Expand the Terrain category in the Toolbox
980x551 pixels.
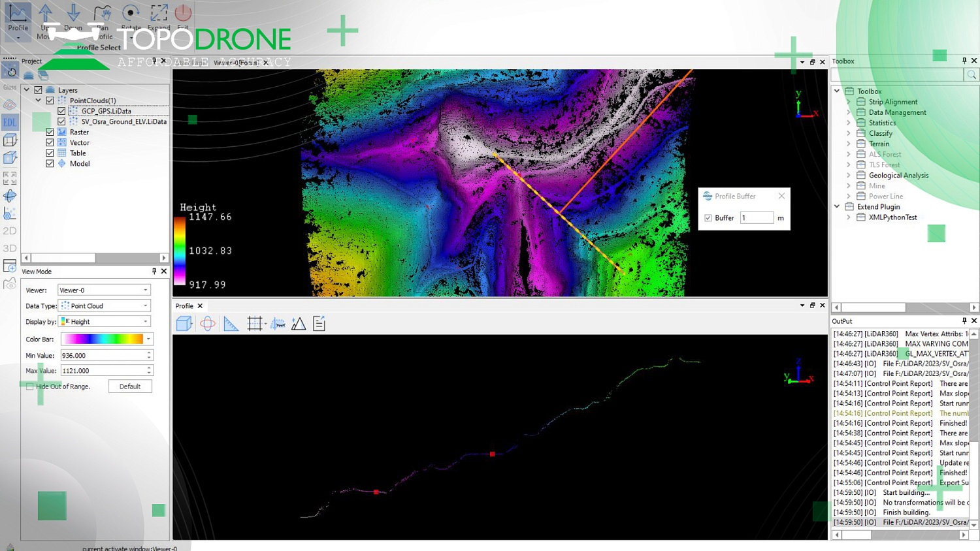[x=848, y=143]
